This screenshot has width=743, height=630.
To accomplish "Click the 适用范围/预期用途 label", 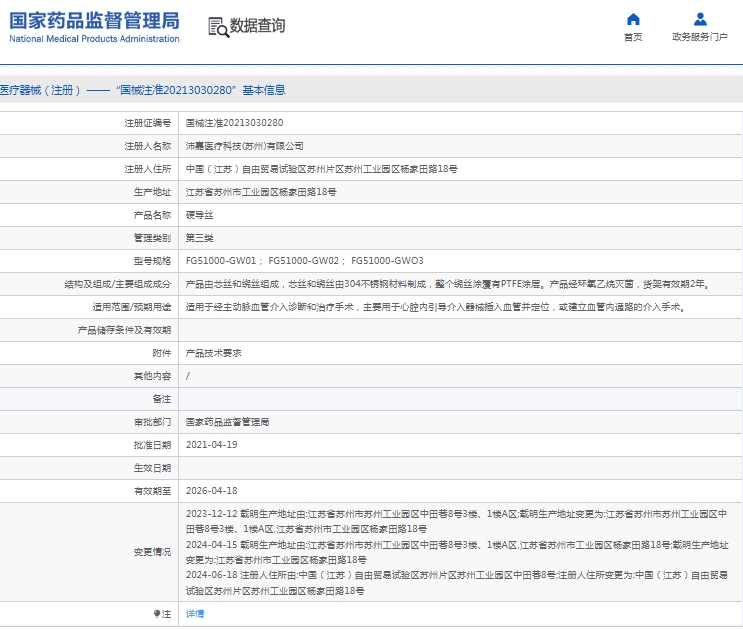I will (x=131, y=307).
